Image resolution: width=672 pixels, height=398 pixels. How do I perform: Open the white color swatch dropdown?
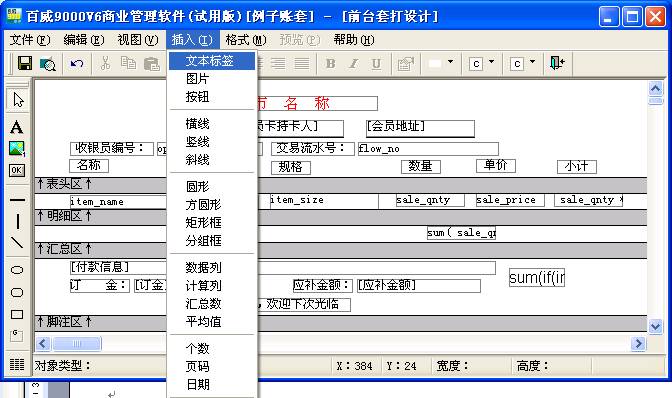tap(450, 62)
